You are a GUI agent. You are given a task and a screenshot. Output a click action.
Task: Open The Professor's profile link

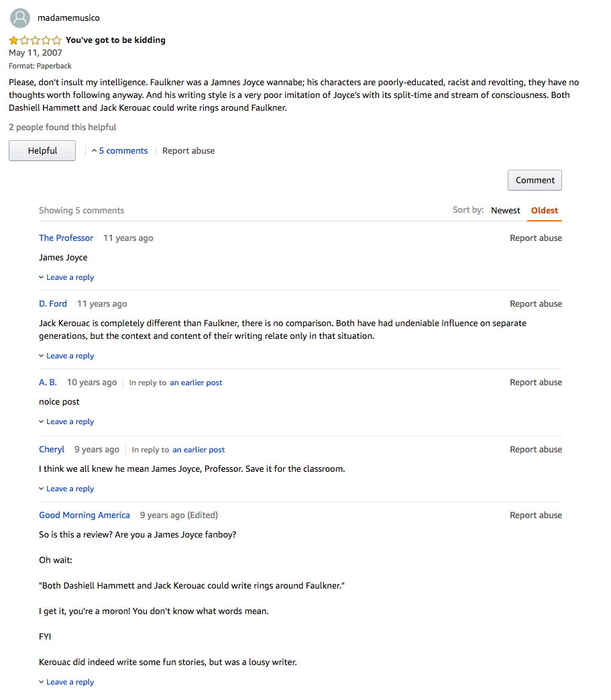(x=66, y=238)
